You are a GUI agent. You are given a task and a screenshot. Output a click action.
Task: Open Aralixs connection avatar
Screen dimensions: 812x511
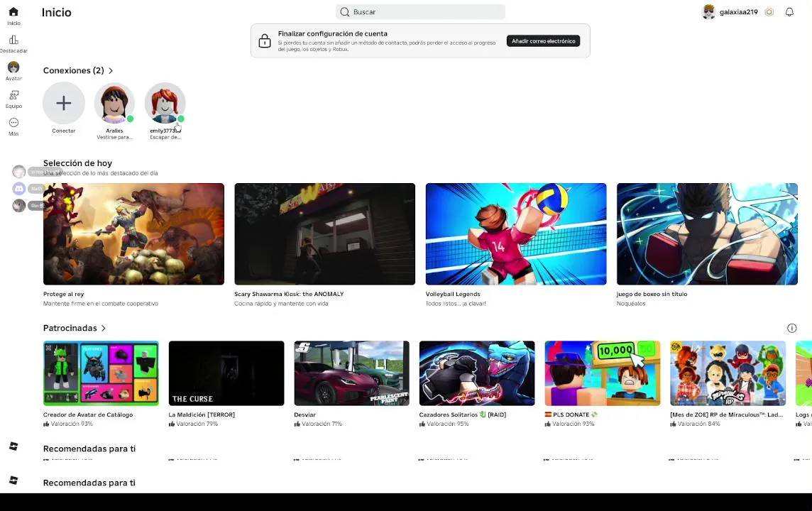[114, 103]
